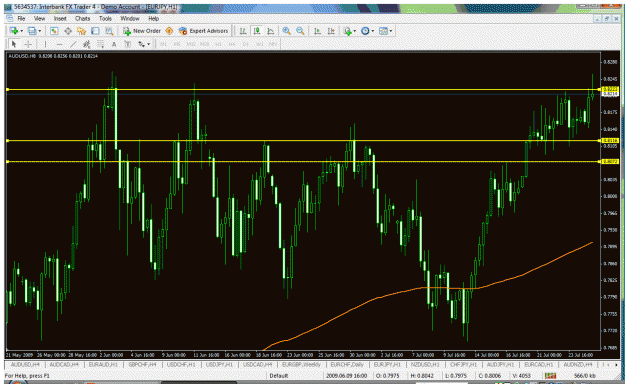Open the Tools menu
This screenshot has width=625, height=384.
tap(105, 18)
